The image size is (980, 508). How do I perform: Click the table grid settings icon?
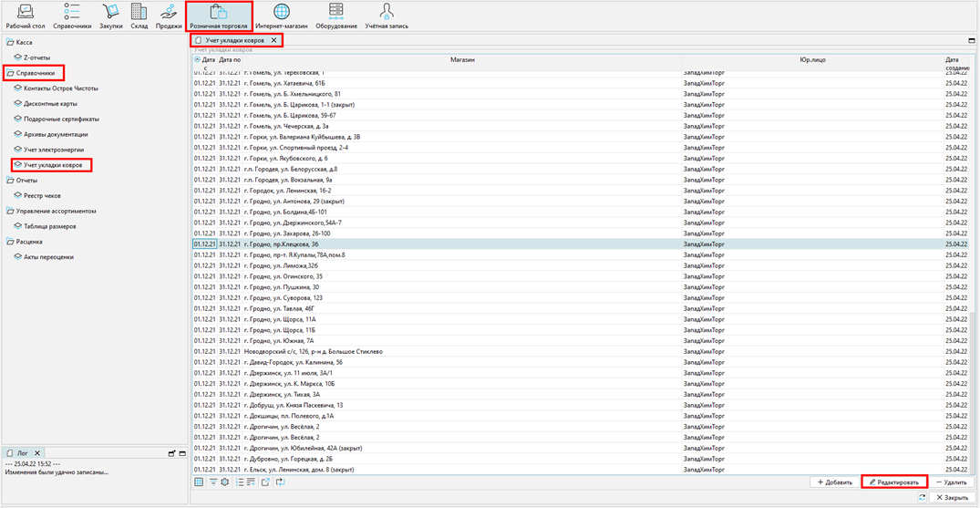[x=199, y=482]
